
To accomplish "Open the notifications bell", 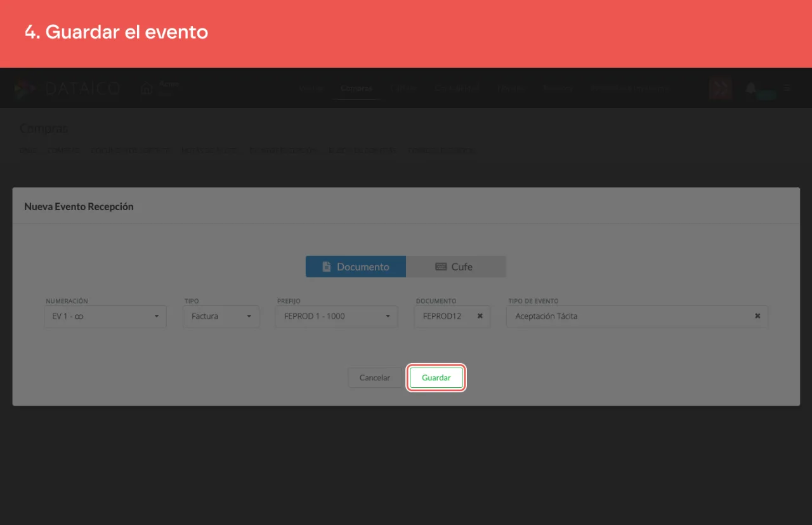I will click(x=751, y=88).
